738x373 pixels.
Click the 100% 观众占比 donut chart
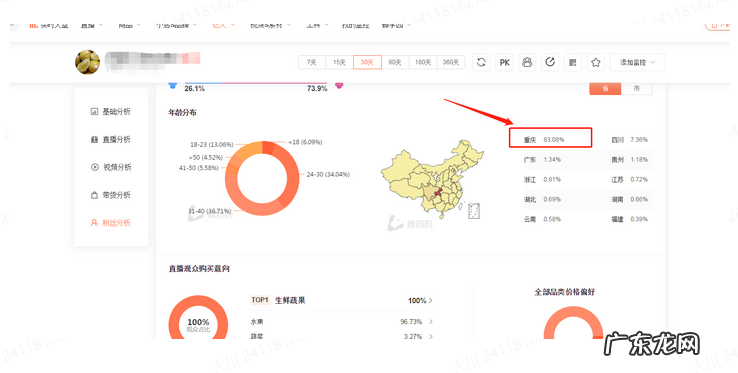198,318
